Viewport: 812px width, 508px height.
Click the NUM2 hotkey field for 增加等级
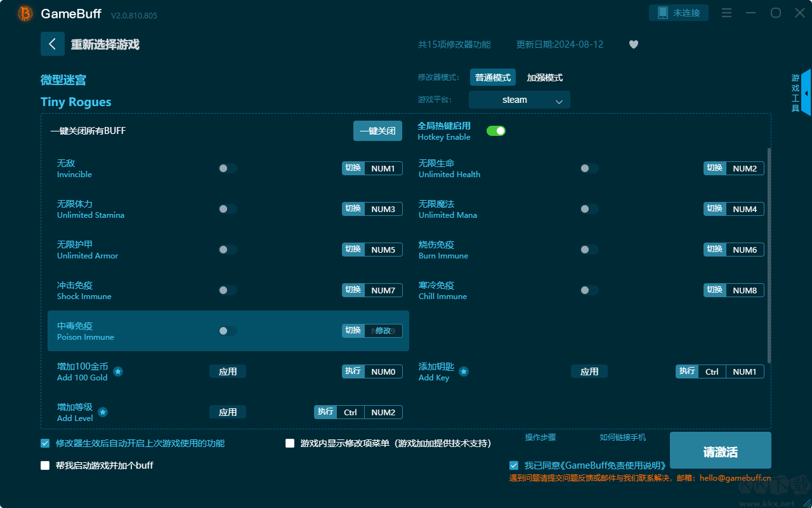(x=383, y=412)
